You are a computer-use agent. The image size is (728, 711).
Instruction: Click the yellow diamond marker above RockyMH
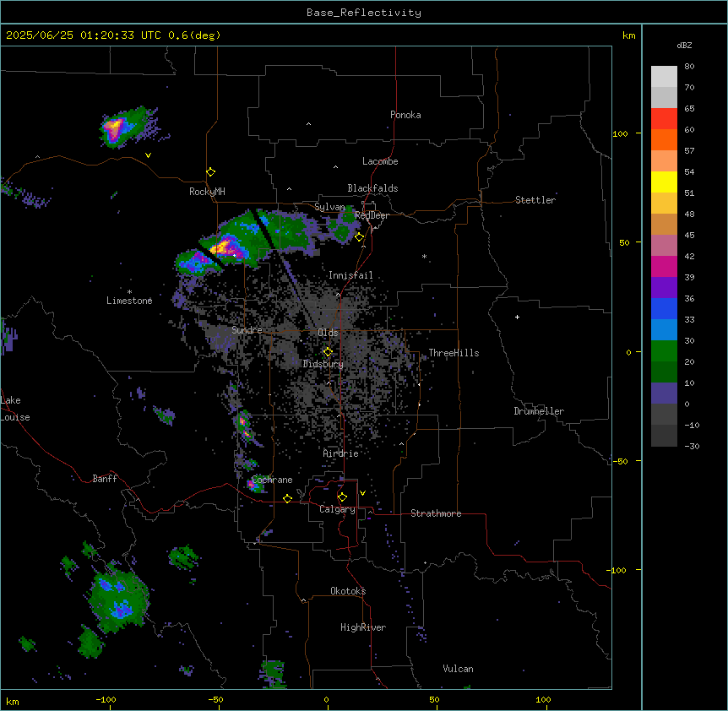pyautogui.click(x=211, y=172)
